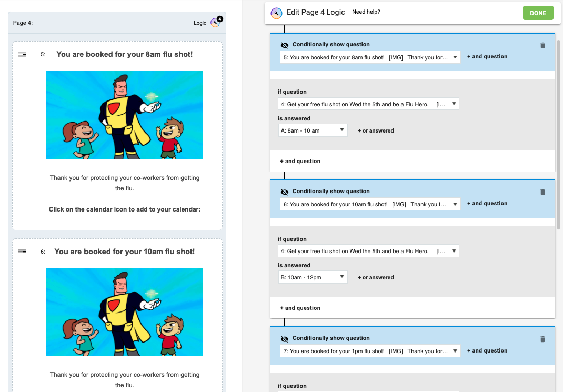This screenshot has height=392, width=563.
Task: Open the '6: You are booked for your 10am' dropdown
Action: pyautogui.click(x=370, y=204)
